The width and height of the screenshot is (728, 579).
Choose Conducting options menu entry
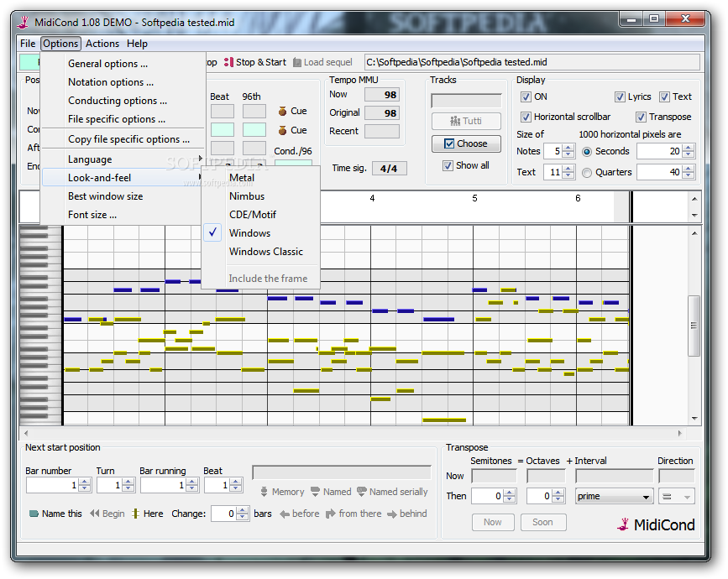[x=123, y=101]
